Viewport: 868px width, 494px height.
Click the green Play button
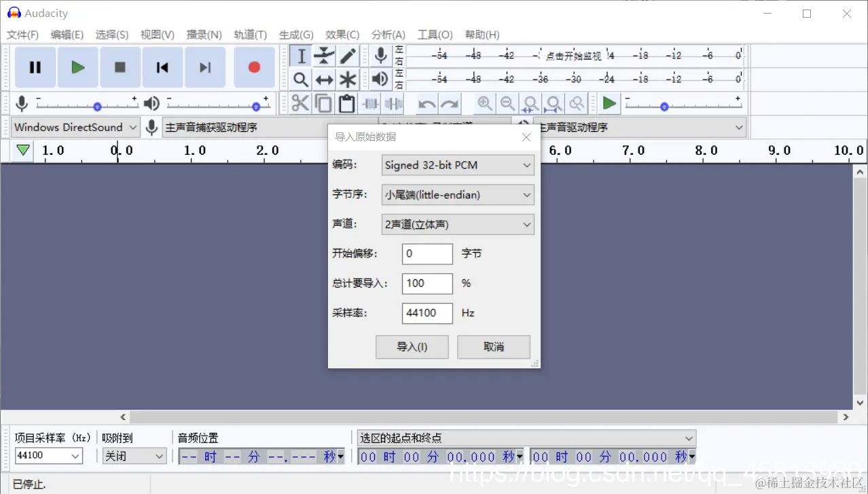coord(77,67)
